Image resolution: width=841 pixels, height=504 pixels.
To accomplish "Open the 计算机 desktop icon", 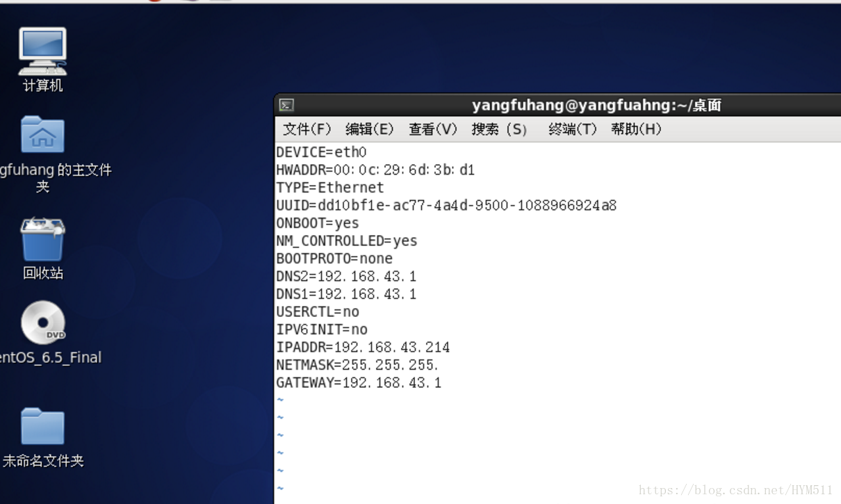I will click(42, 51).
